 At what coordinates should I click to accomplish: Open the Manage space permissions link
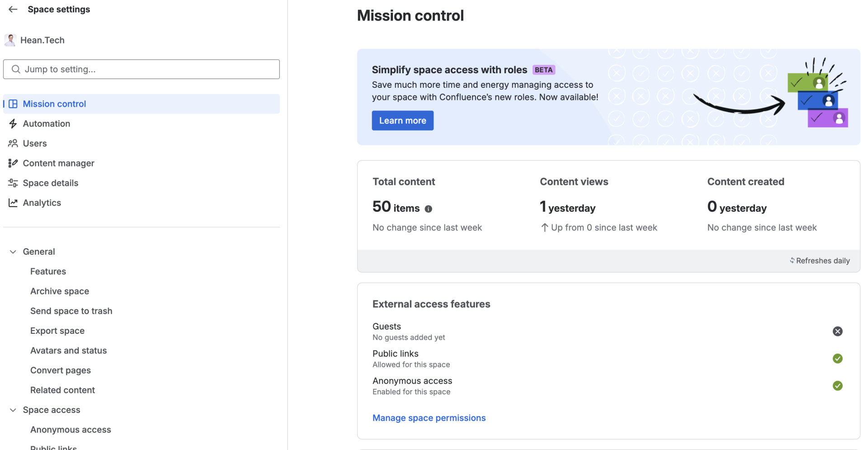[x=429, y=418]
